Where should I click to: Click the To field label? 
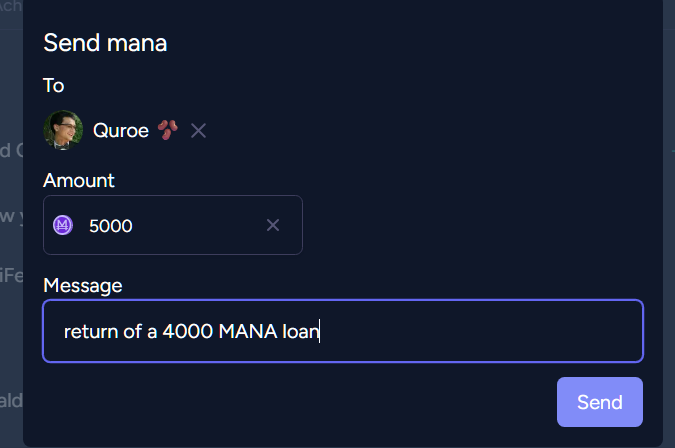click(54, 85)
